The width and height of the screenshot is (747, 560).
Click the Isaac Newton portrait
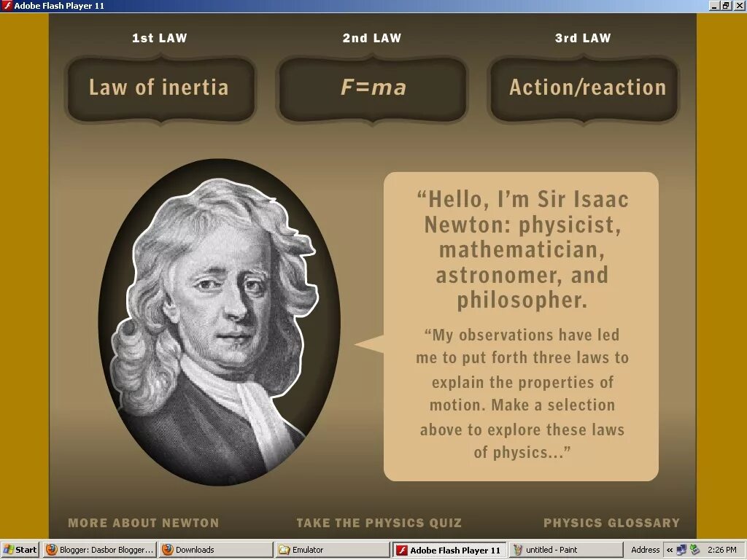point(219,322)
